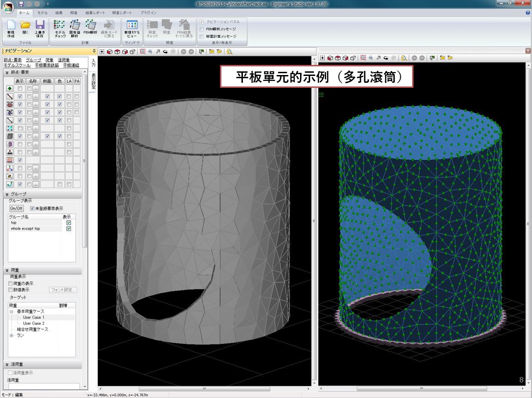532x398 pixels.
Task: Collapse the 節点・要素 section
Action: (7, 72)
